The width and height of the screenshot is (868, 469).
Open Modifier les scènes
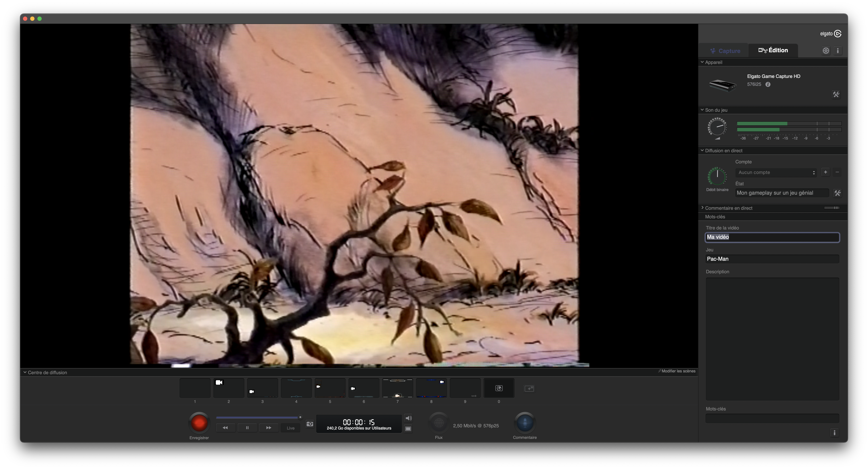(x=677, y=371)
